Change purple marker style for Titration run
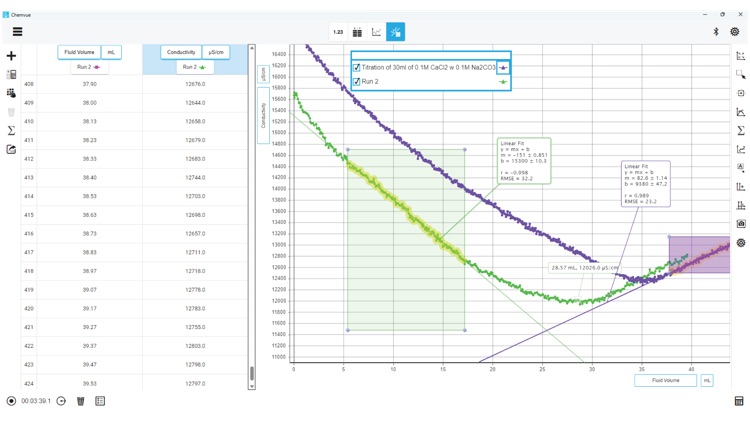The height and width of the screenshot is (422, 750). coord(503,67)
